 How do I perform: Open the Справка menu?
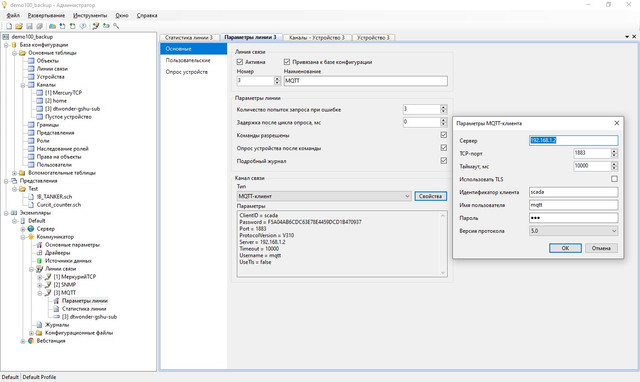[147, 16]
